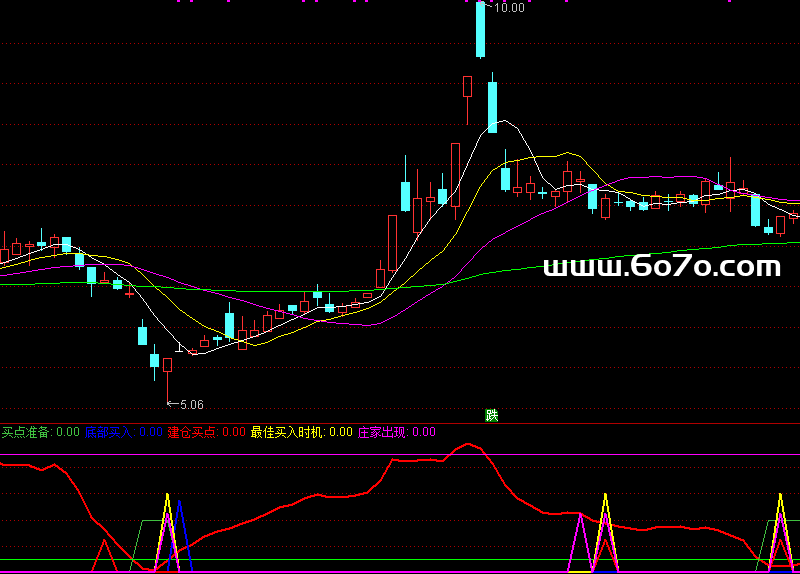Click the 5.06 low price label
This screenshot has height=574, width=800.
click(x=190, y=405)
